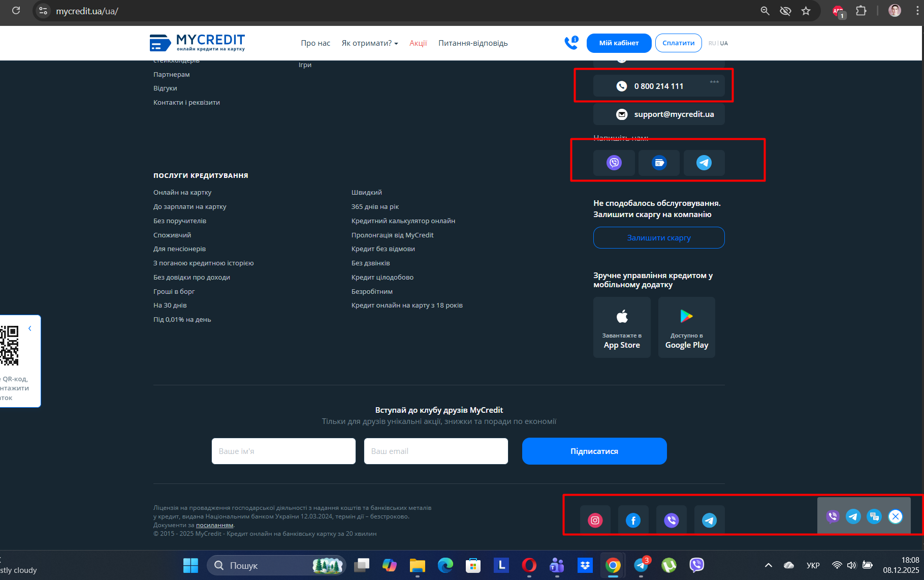Open 'Кредит без відмови' link
Viewport: 924px width, 580px height.
(383, 249)
